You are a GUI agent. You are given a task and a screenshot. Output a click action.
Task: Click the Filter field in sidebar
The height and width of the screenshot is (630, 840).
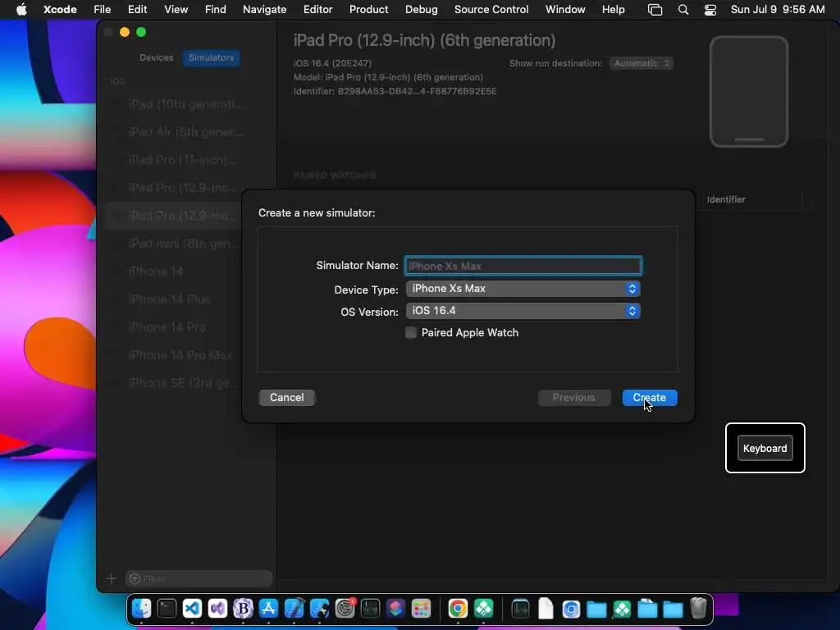point(199,578)
